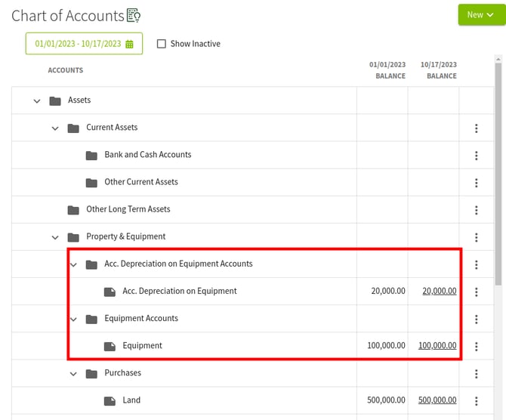Click the Chart of Accounts help icon

[x=134, y=16]
